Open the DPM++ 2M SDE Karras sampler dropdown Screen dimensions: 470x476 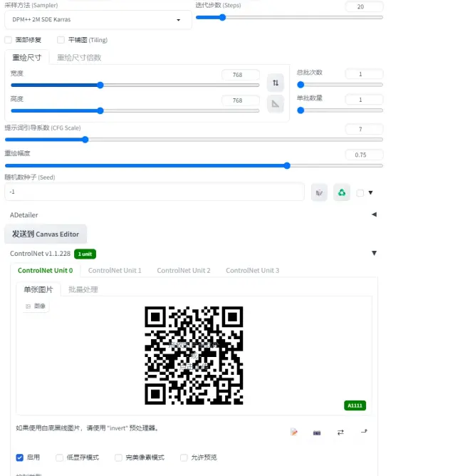[98, 20]
